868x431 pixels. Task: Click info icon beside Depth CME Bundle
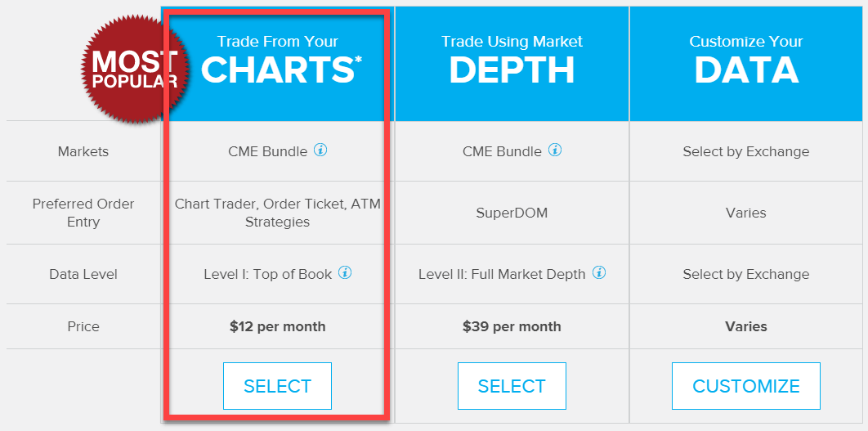(555, 150)
